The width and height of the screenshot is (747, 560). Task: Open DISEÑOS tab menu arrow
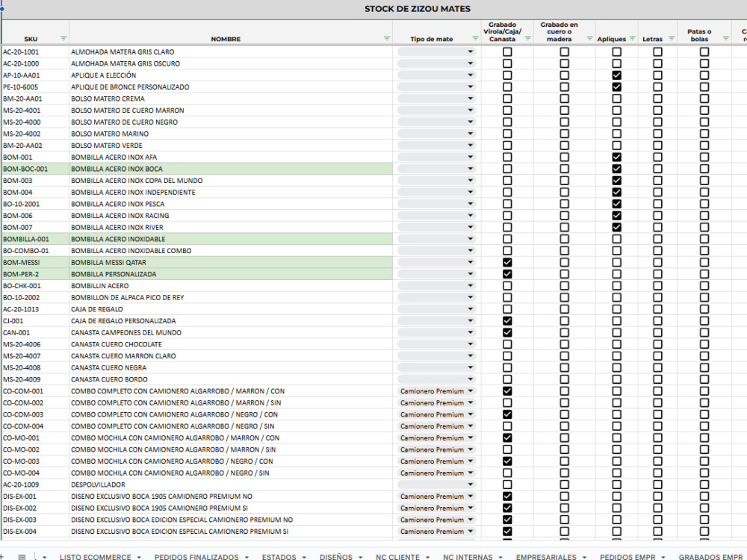click(x=361, y=557)
